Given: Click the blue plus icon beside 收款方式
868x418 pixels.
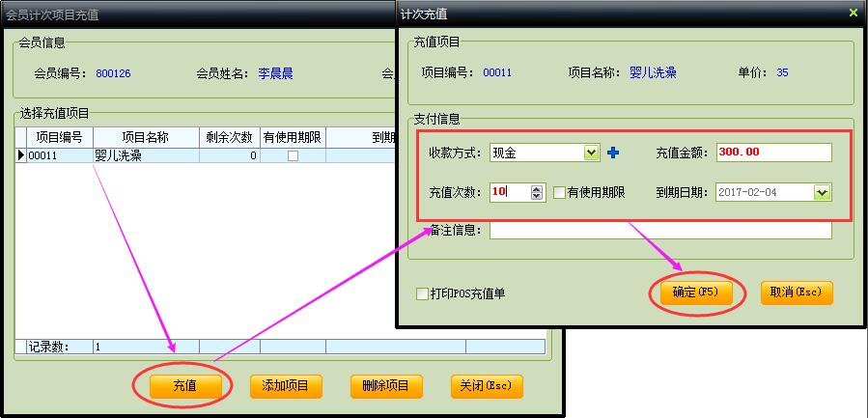Looking at the screenshot, I should 612,153.
